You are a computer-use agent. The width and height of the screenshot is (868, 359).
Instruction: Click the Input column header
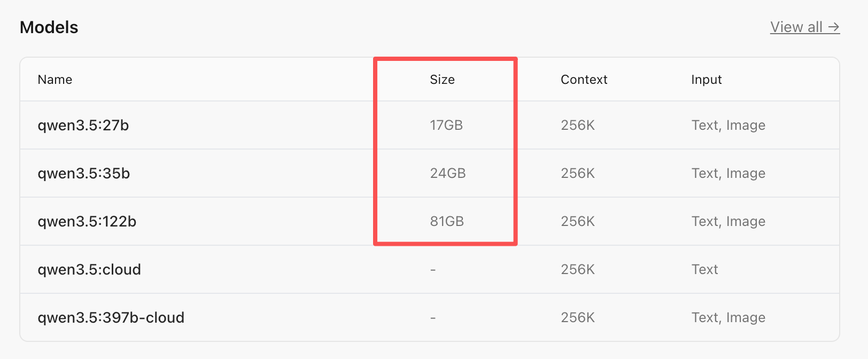(706, 80)
